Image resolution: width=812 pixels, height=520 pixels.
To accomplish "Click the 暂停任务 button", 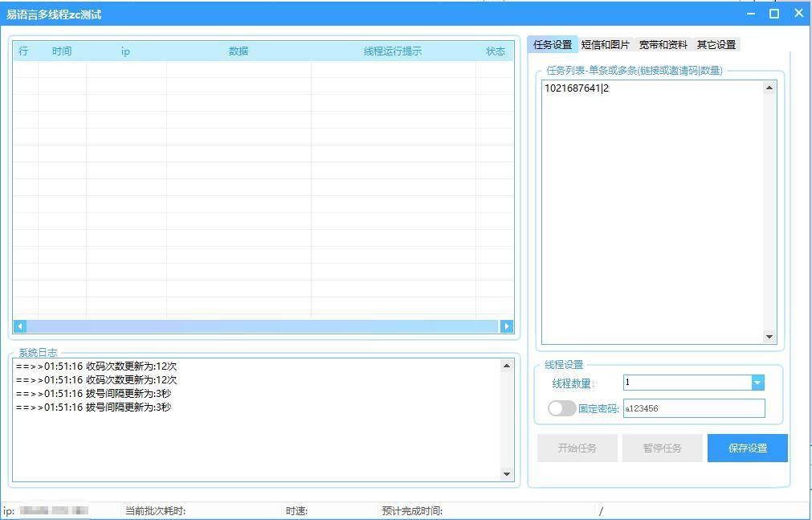I will (x=662, y=448).
